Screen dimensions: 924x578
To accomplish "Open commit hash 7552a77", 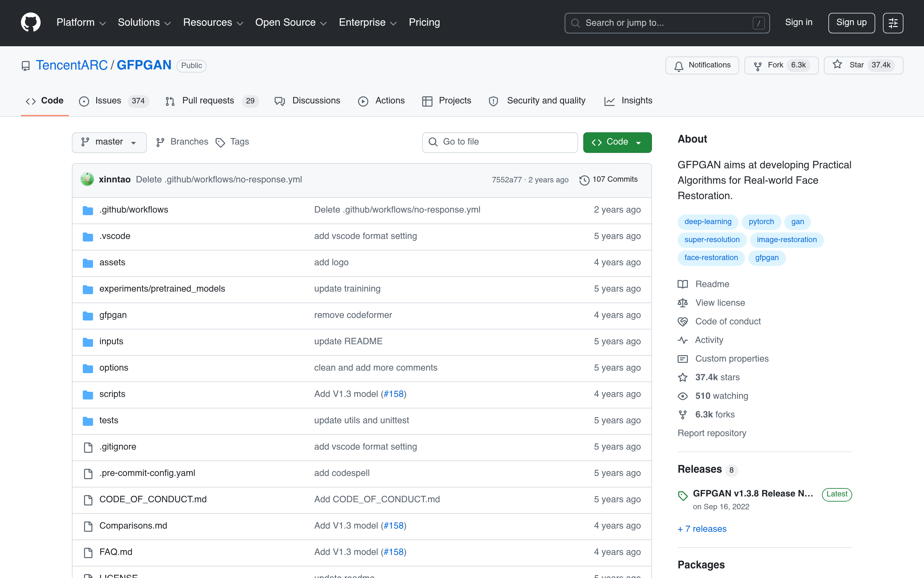I will [x=507, y=180].
